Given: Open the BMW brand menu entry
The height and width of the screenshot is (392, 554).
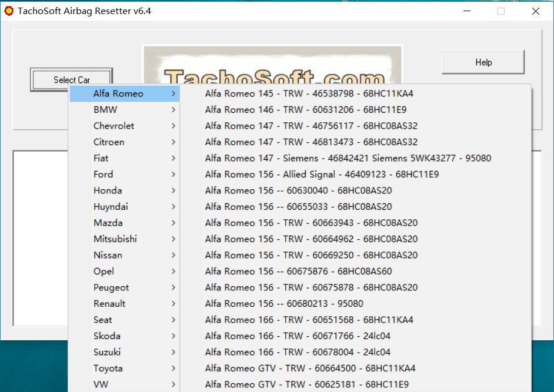Looking at the screenshot, I should (124, 110).
